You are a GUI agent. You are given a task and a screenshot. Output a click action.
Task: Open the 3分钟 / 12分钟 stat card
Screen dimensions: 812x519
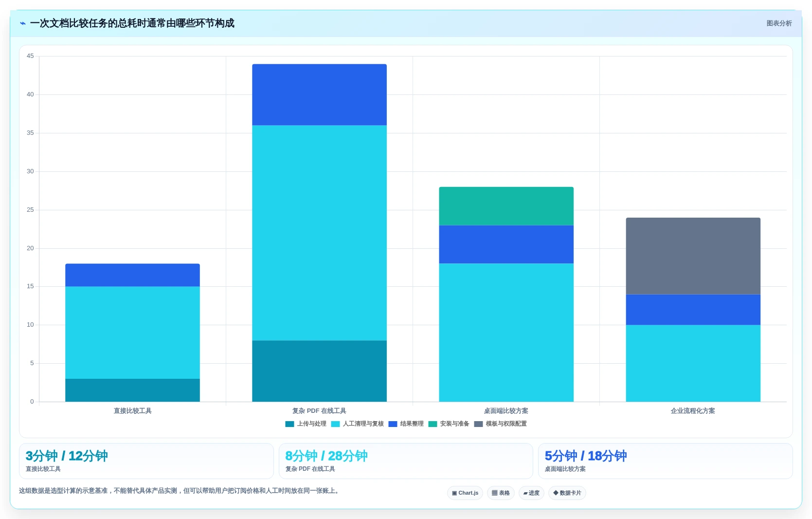point(146,461)
